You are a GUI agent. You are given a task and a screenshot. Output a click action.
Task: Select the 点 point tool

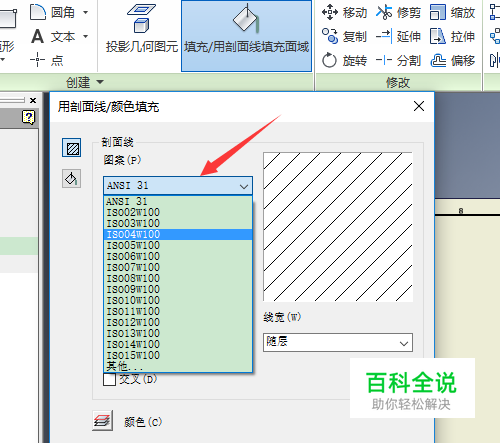point(47,60)
